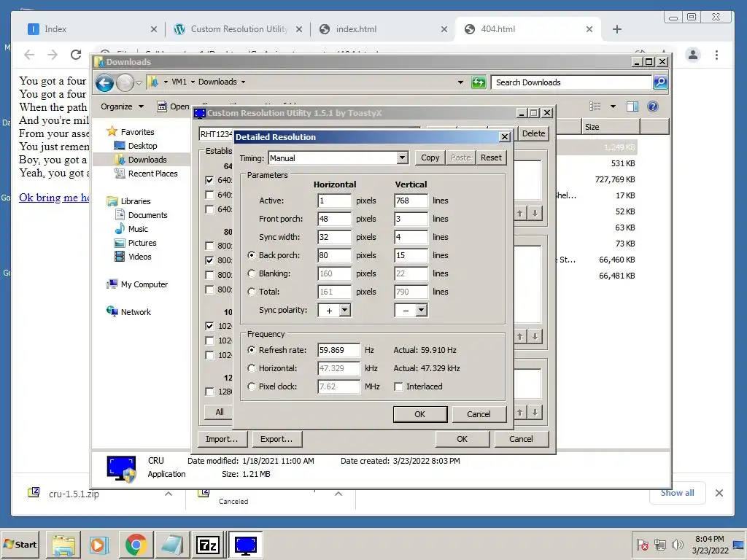The height and width of the screenshot is (560, 747).
Task: Click the Downloads window back arrow
Action: pyautogui.click(x=104, y=83)
